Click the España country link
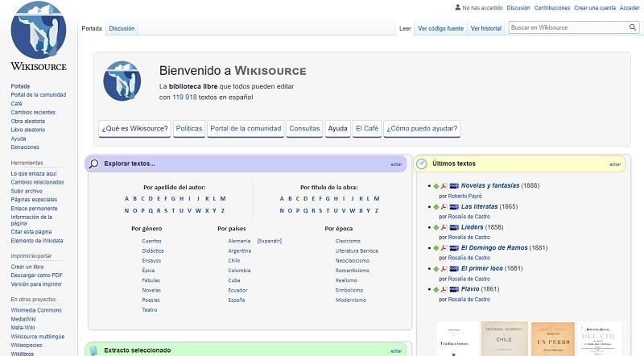 tap(236, 300)
